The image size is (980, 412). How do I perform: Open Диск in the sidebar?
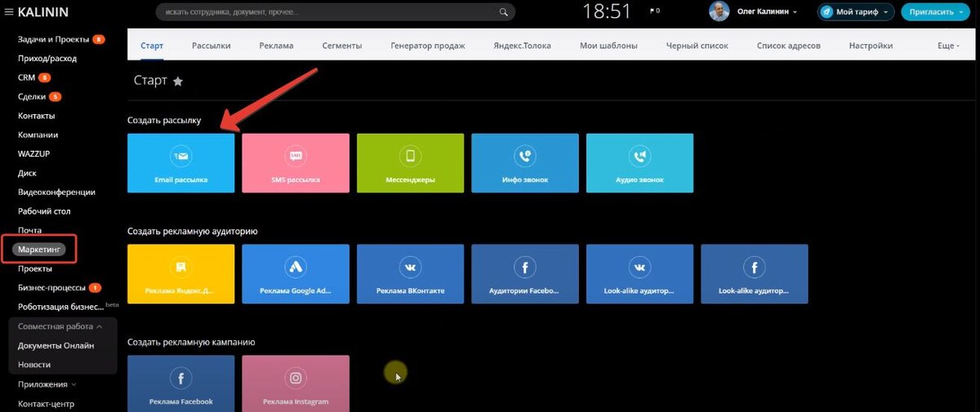[27, 173]
